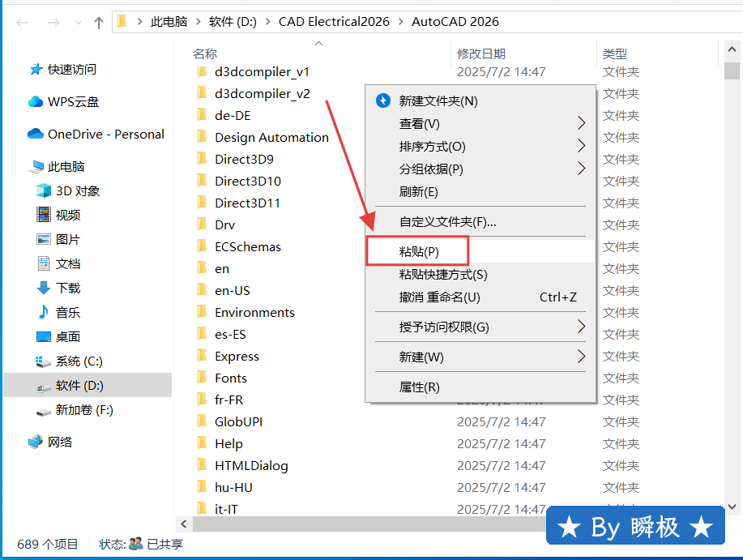Viewport: 743px width, 560px height.
Task: Select 软件 (D:) in the navigation pane
Action: point(79,386)
